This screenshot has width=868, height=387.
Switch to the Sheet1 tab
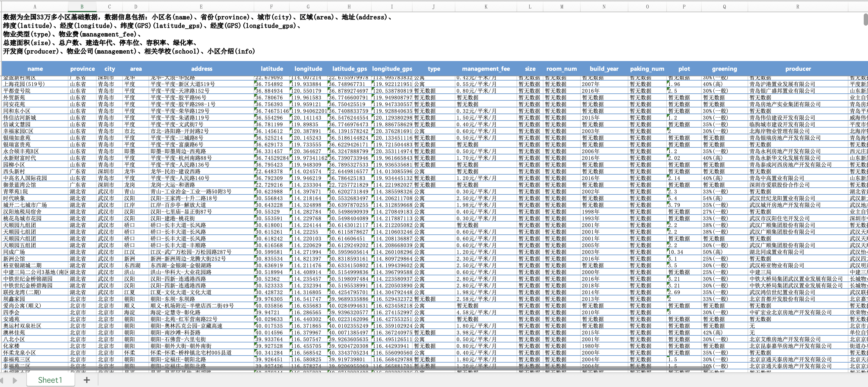coord(50,380)
